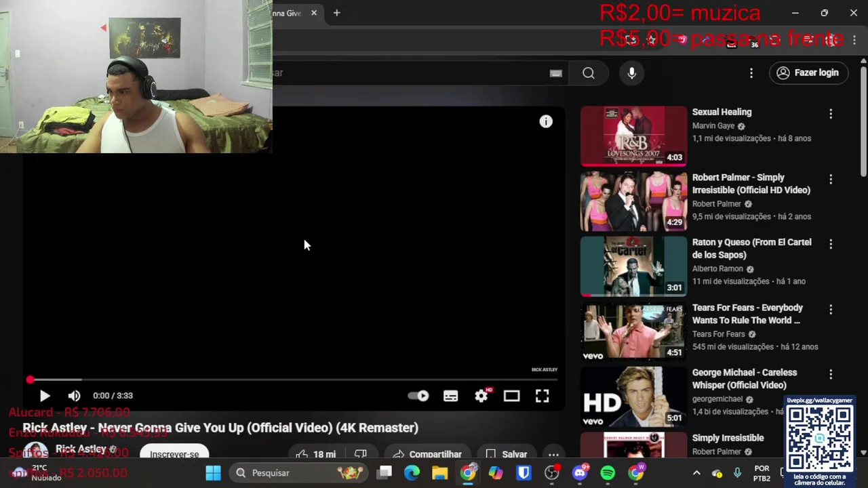Open Discord from the taskbar
Screen dimensions: 868x488
click(580, 473)
